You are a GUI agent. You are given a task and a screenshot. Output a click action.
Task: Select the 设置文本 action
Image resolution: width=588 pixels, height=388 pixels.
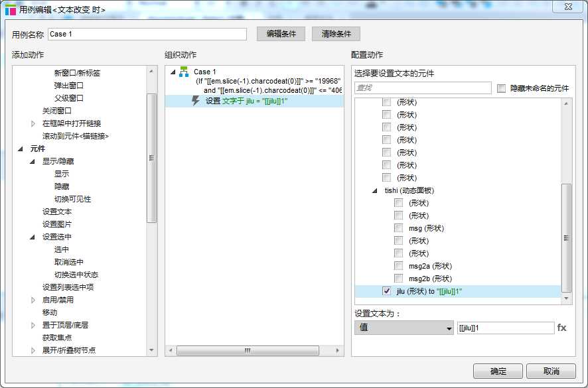point(57,212)
